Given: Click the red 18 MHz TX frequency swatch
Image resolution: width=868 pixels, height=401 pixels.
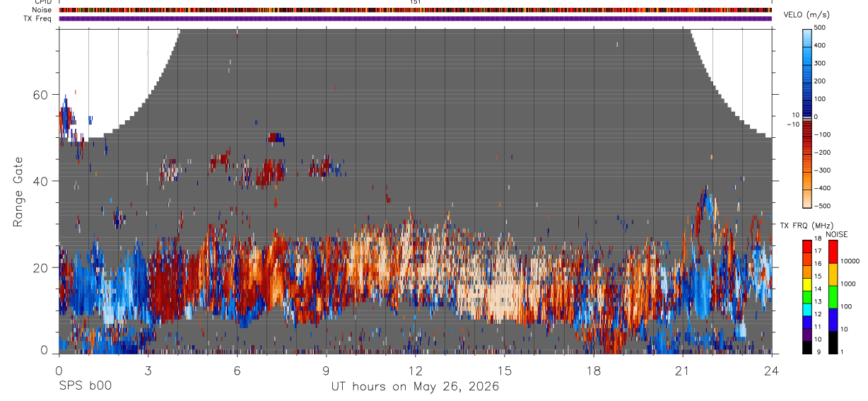Looking at the screenshot, I should pos(807,245).
